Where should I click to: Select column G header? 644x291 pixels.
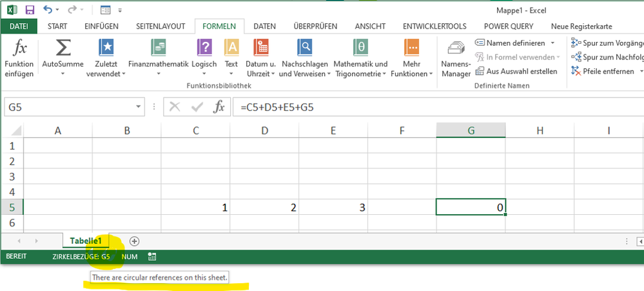pos(471,130)
